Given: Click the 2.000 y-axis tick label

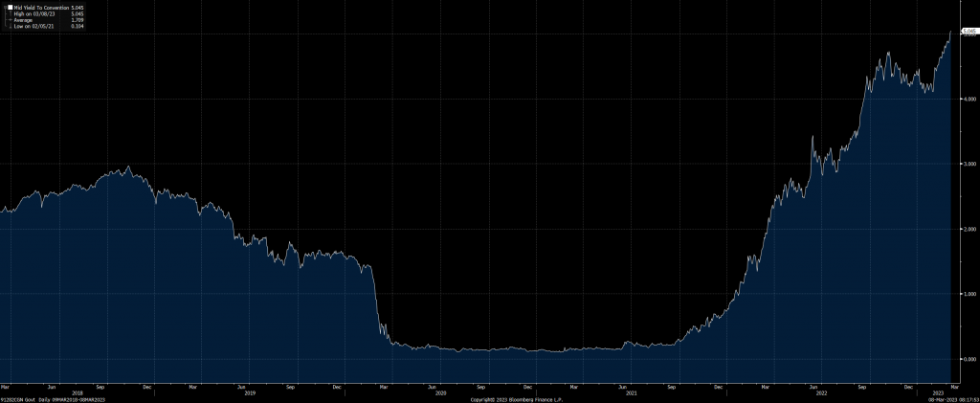Looking at the screenshot, I should [967, 229].
